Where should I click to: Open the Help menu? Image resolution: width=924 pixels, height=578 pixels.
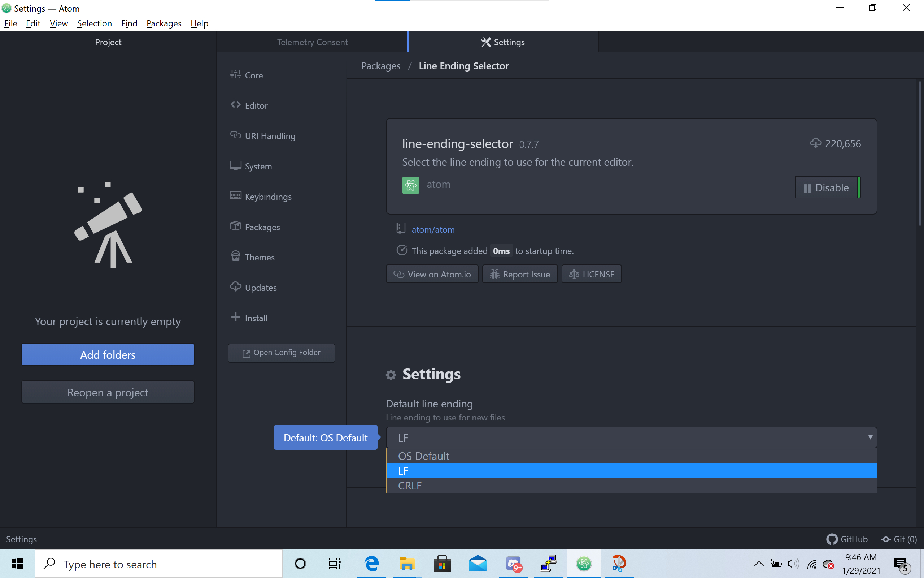tap(199, 23)
